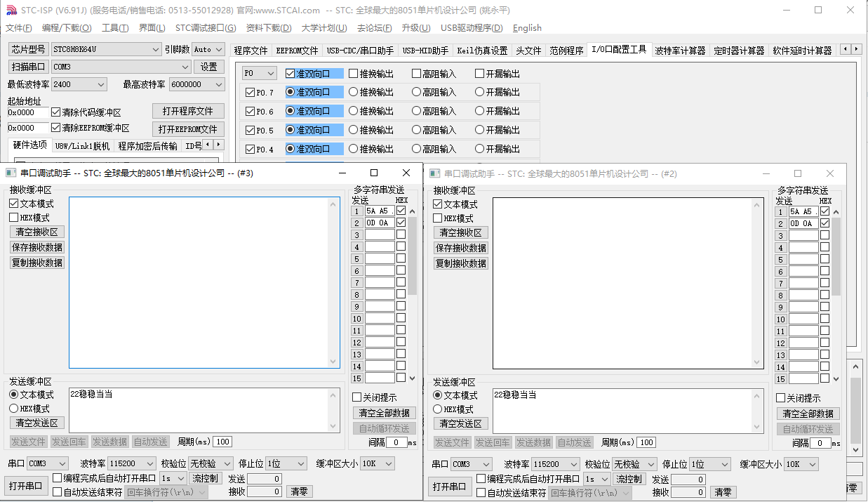Open the 文件(F) menu
Viewport: 868px width, 502px height.
coord(19,28)
